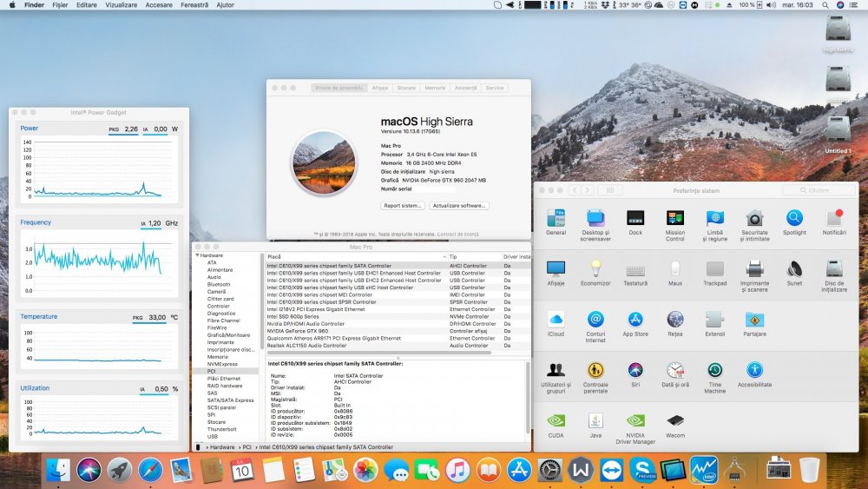Select Qualcomm Atheros AR8171 Ethernet row
Screen dimensions: 868x489
(398, 338)
